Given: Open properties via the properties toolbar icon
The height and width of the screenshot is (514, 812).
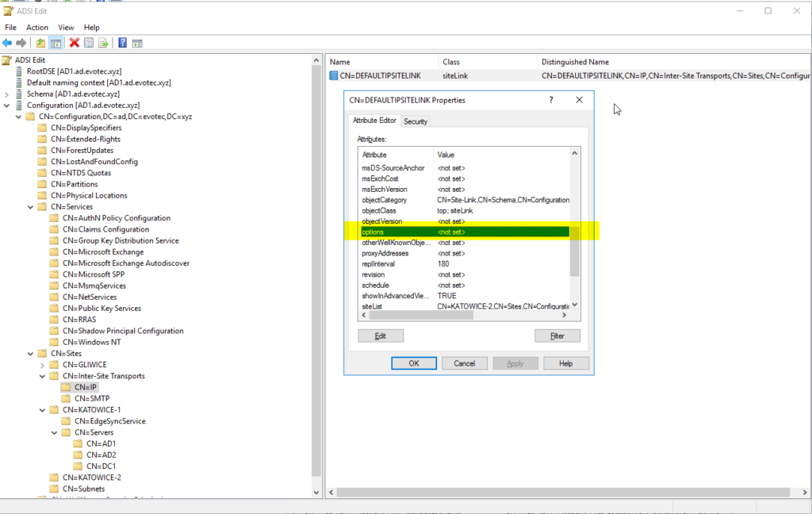Looking at the screenshot, I should click(89, 42).
